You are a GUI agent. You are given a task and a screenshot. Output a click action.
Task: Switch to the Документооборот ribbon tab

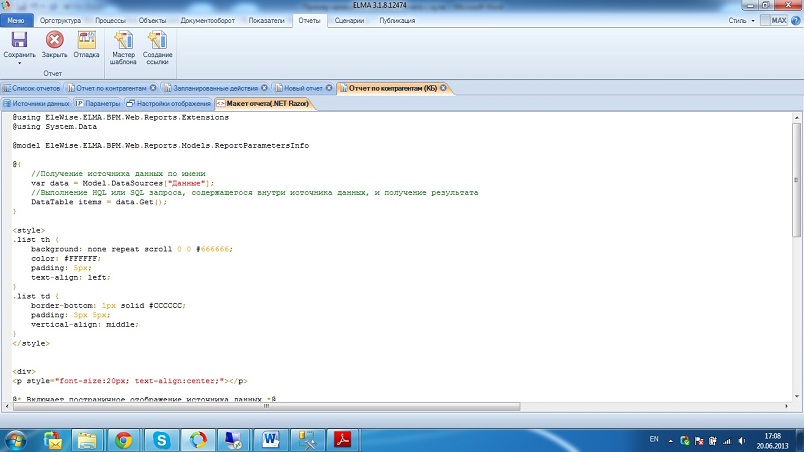[x=208, y=20]
